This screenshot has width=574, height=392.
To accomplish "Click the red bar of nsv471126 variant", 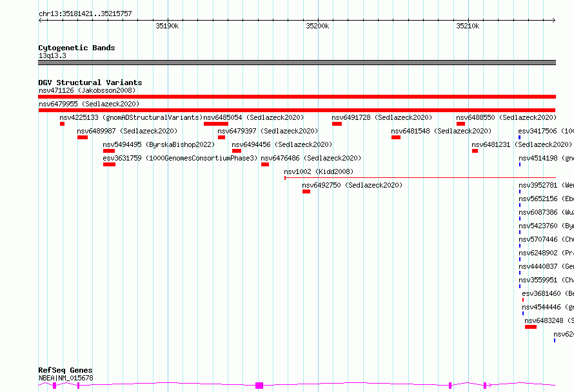I will [297, 97].
